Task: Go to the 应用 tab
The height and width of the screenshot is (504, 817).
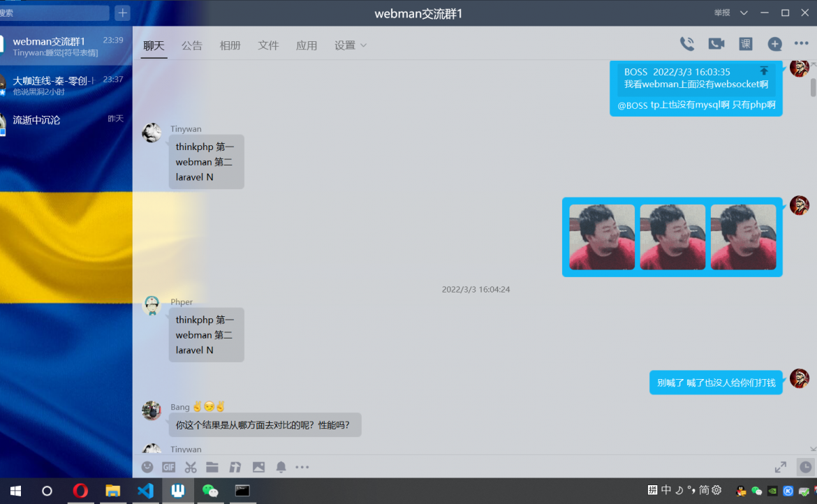Action: (307, 46)
